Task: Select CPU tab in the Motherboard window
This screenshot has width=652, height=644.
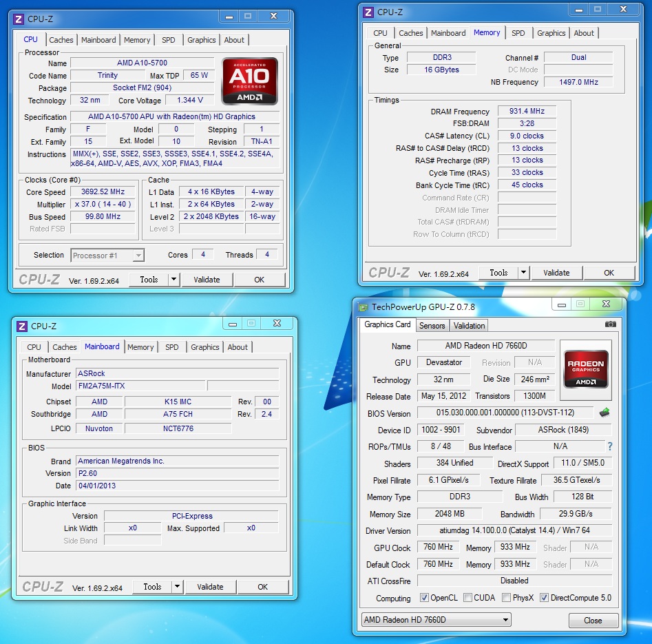Action: click(34, 347)
